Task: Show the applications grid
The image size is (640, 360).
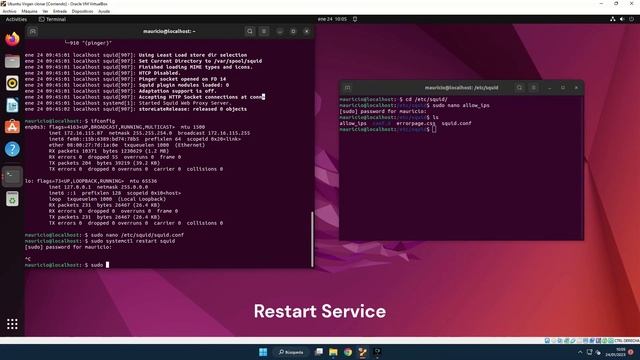Action: click(x=12, y=324)
